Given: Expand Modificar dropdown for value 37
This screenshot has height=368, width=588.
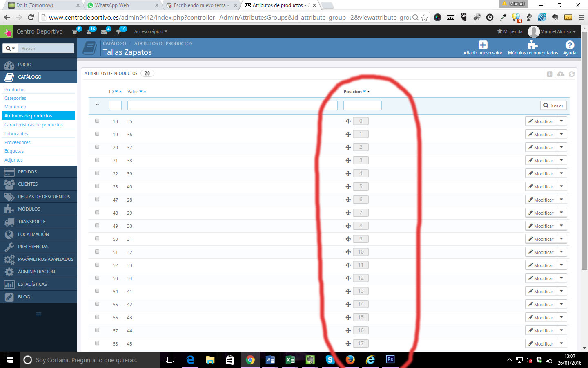Looking at the screenshot, I should point(561,147).
